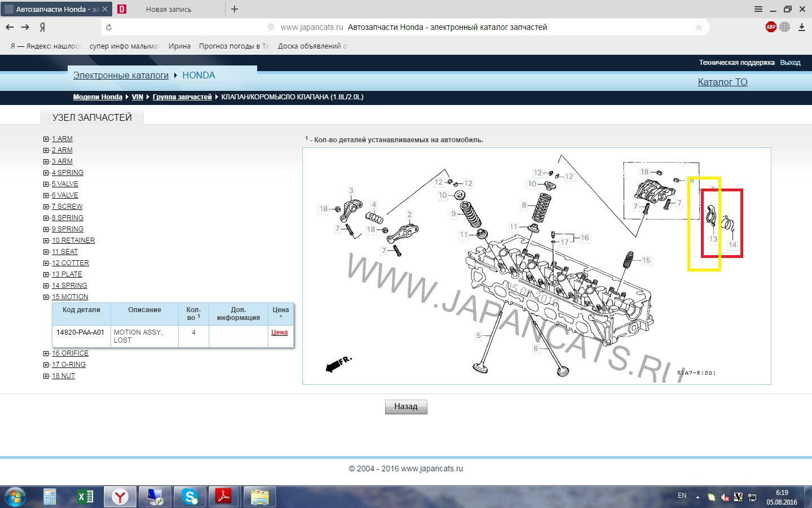The image size is (812, 508).
Task: Open the Windows Start button
Action: point(15,497)
